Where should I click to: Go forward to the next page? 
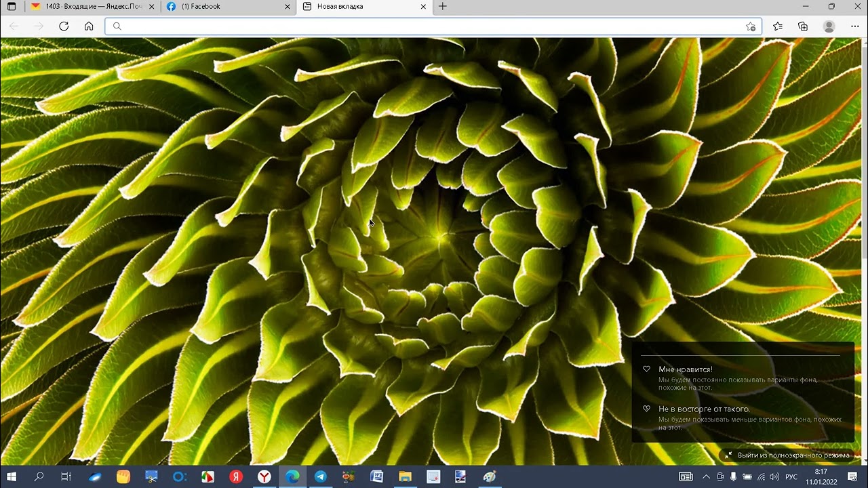39,26
